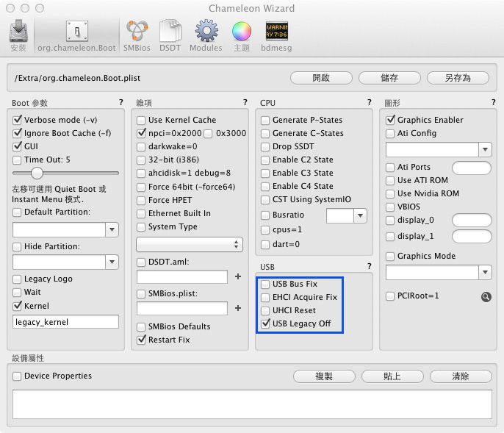Click the legacy_kernel text field
The image size is (504, 433).
coord(65,322)
